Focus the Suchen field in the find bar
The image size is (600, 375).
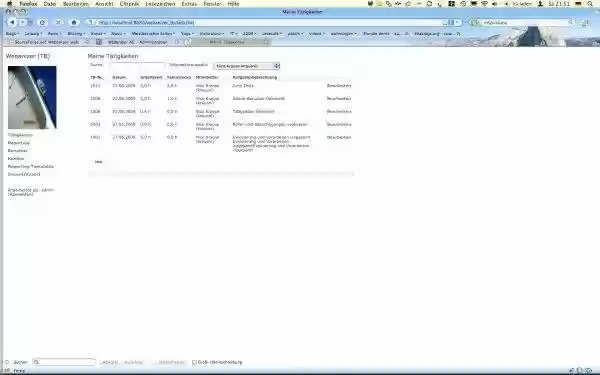tap(64, 362)
